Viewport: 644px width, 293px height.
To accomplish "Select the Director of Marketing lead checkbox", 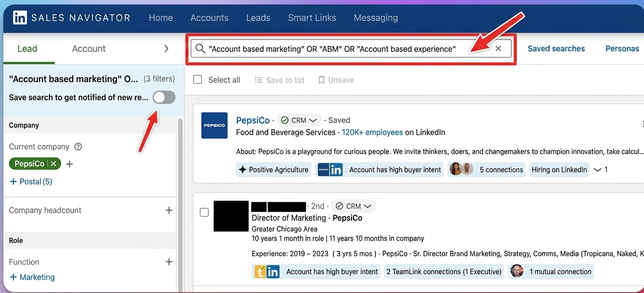I will tap(204, 212).
